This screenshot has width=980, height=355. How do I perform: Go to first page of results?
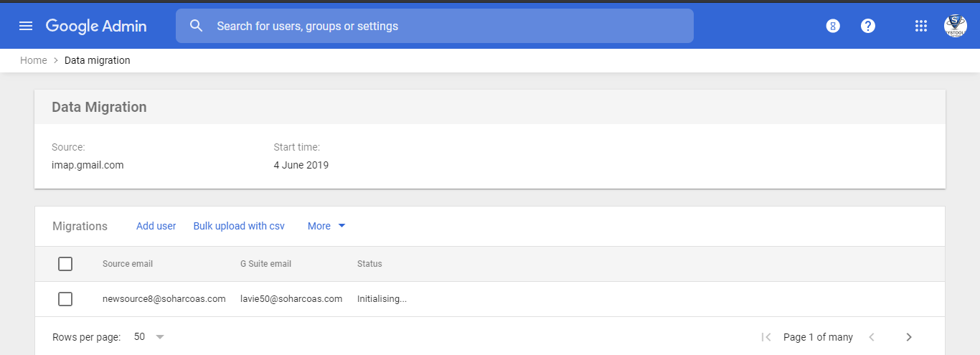[x=766, y=337]
